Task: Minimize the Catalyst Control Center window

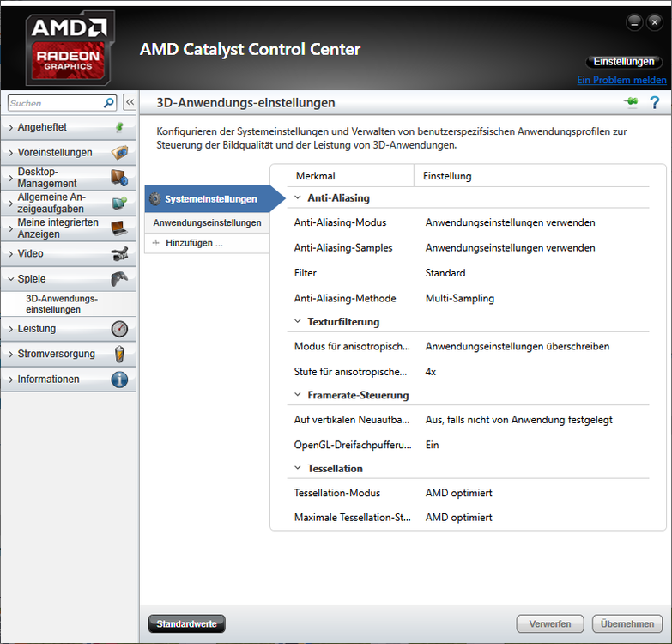Action: 634,22
